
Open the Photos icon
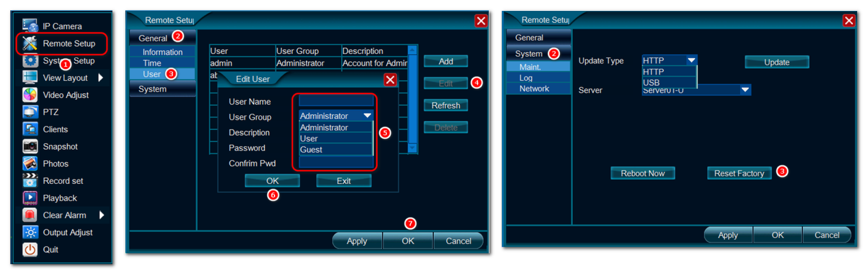click(30, 164)
